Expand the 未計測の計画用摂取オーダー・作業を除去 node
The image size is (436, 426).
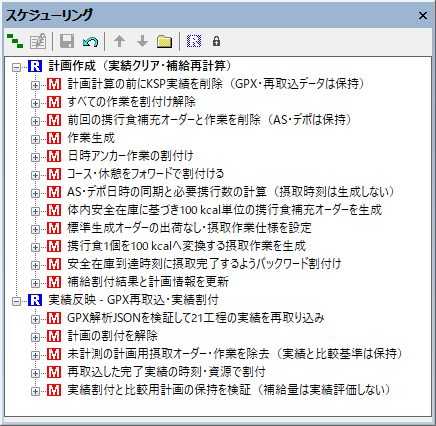point(35,355)
